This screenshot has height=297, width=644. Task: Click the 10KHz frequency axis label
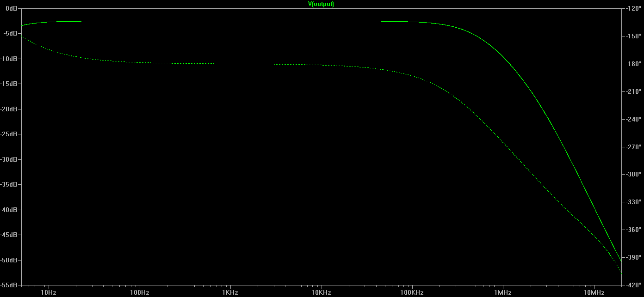pos(321,293)
